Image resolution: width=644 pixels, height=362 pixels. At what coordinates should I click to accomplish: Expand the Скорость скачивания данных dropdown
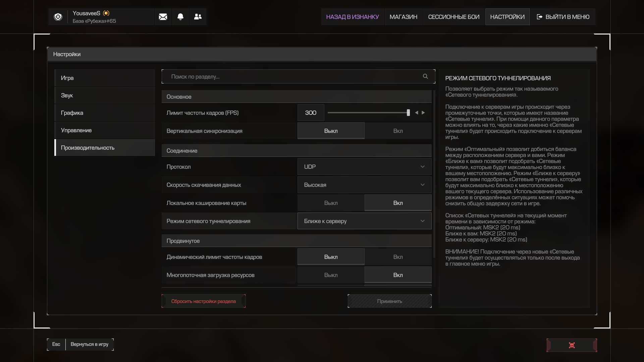(x=365, y=185)
